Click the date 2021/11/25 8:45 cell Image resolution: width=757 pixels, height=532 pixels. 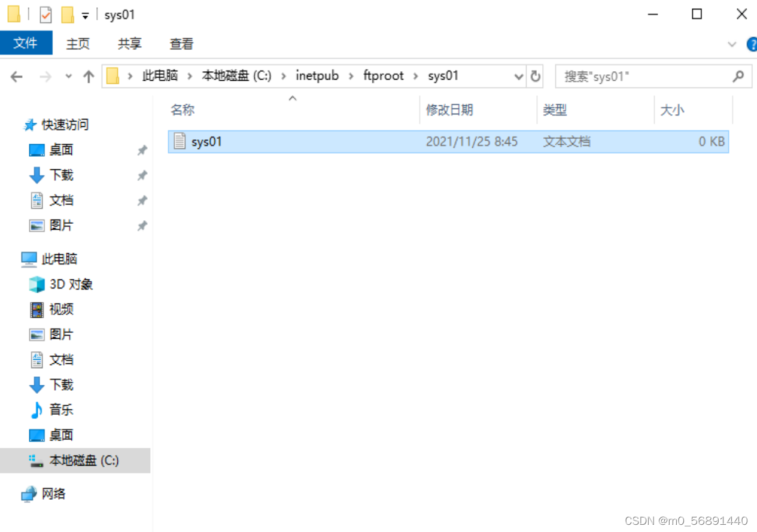472,142
